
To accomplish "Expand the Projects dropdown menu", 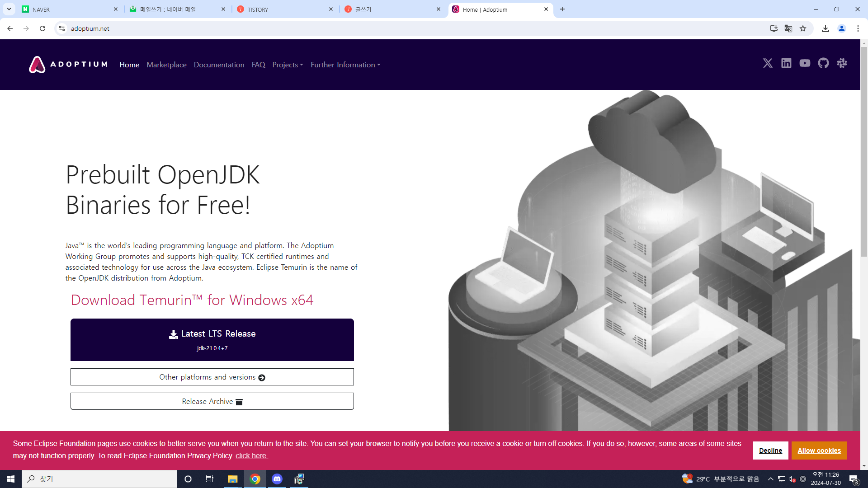I will click(x=288, y=65).
